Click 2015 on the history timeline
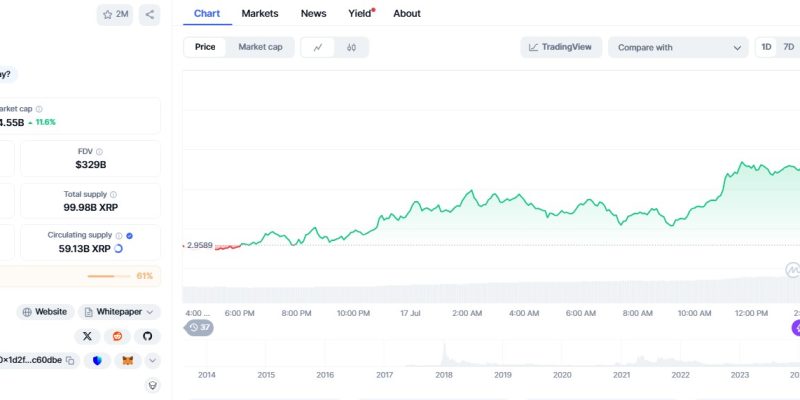Screen dimensions: 800x400 266,375
